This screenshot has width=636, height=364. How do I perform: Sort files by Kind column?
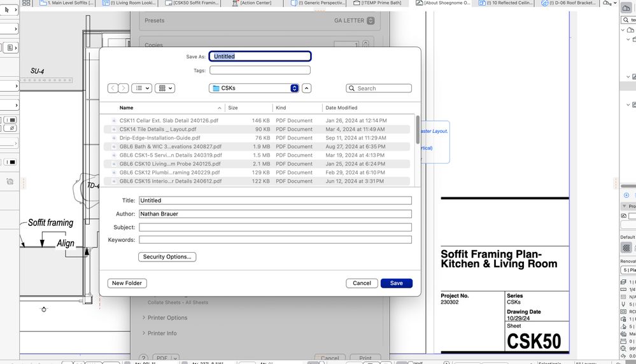coord(281,108)
